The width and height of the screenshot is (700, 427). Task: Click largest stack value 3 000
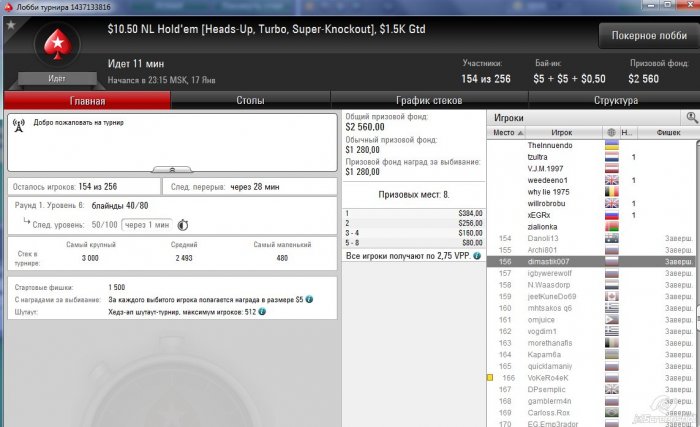90,258
